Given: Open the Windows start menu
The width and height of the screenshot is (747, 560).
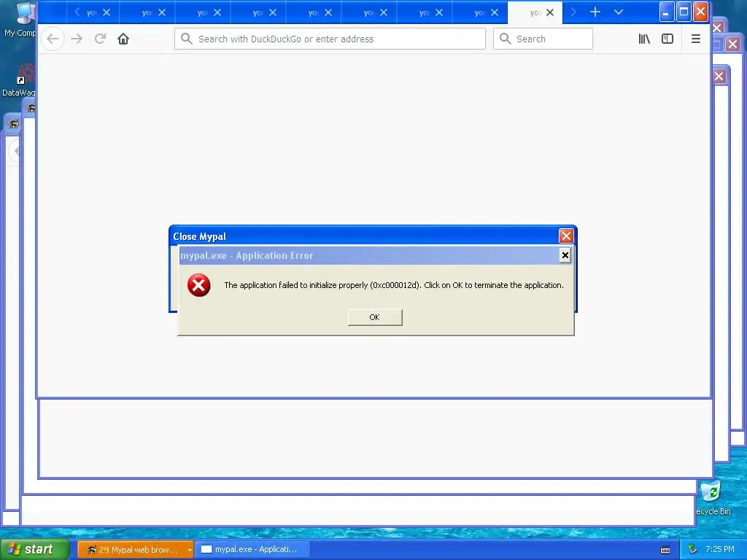Looking at the screenshot, I should coord(35,550).
